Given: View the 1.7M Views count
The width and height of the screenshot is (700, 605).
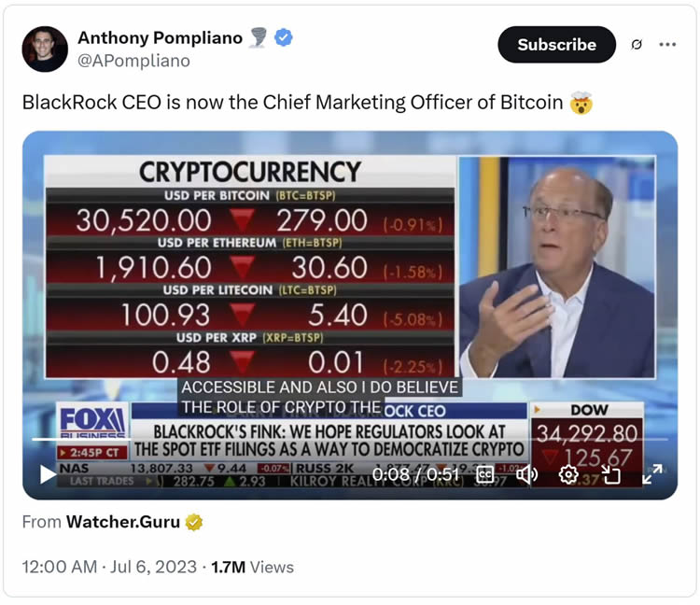Looking at the screenshot, I should click(x=253, y=567).
